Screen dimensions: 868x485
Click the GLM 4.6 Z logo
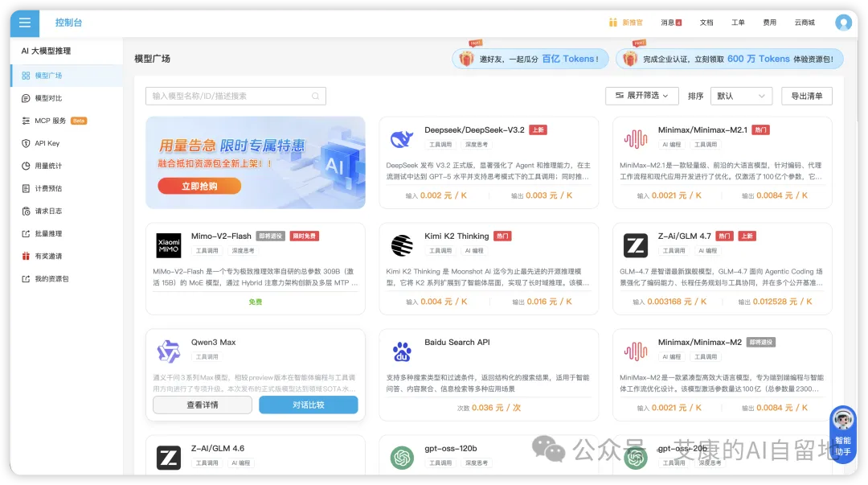(x=168, y=458)
